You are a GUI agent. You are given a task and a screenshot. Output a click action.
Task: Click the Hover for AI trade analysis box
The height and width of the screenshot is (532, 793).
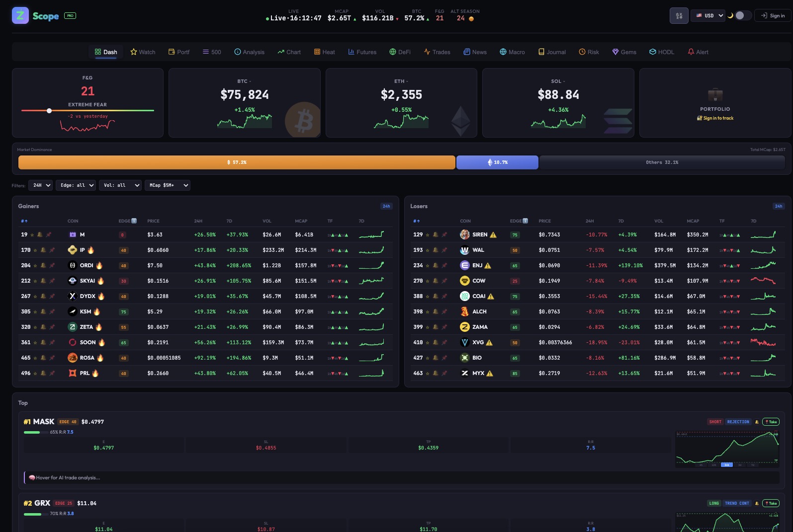click(402, 478)
